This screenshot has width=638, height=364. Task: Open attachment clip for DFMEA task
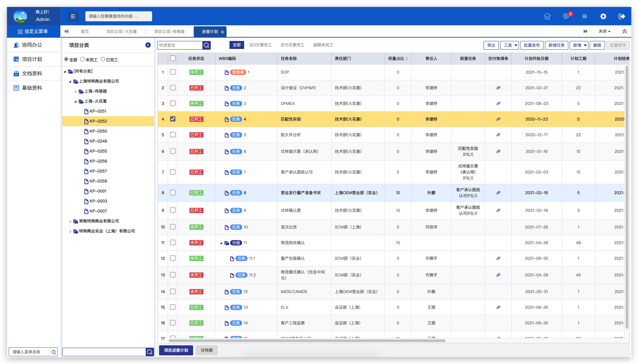pyautogui.click(x=498, y=104)
